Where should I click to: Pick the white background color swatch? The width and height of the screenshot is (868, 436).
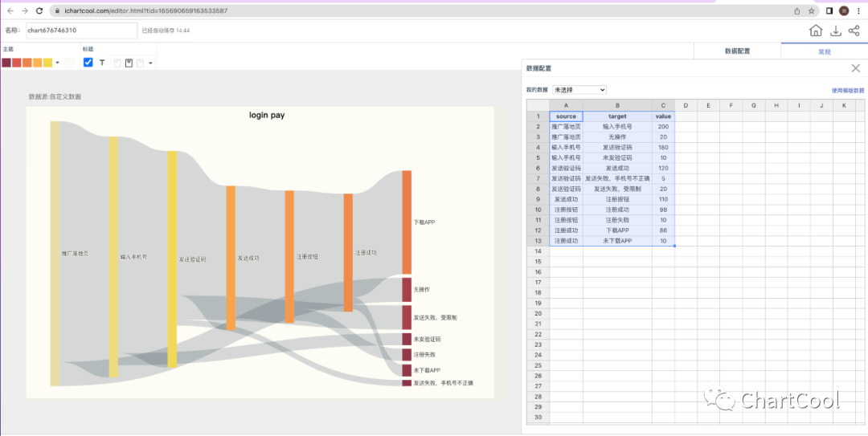coord(70,63)
